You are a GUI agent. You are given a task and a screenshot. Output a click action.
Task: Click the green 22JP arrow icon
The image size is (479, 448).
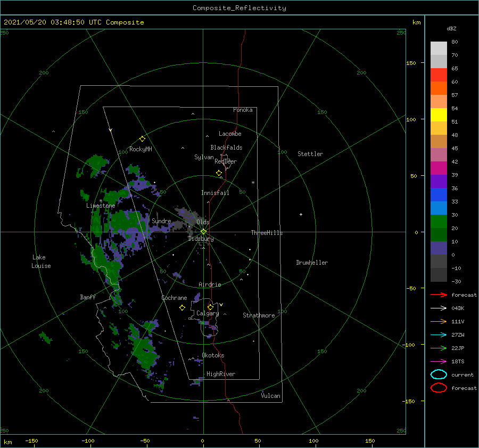pyautogui.click(x=439, y=348)
